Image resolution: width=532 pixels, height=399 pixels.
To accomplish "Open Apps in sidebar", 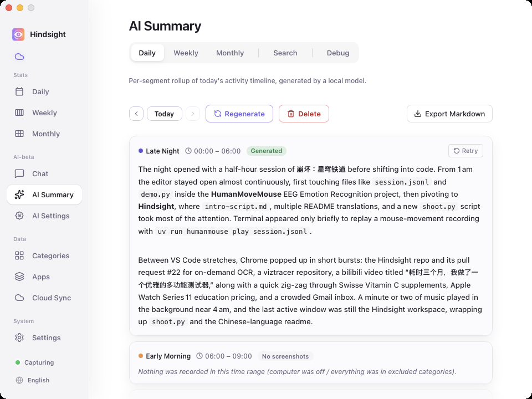I will tap(44, 277).
